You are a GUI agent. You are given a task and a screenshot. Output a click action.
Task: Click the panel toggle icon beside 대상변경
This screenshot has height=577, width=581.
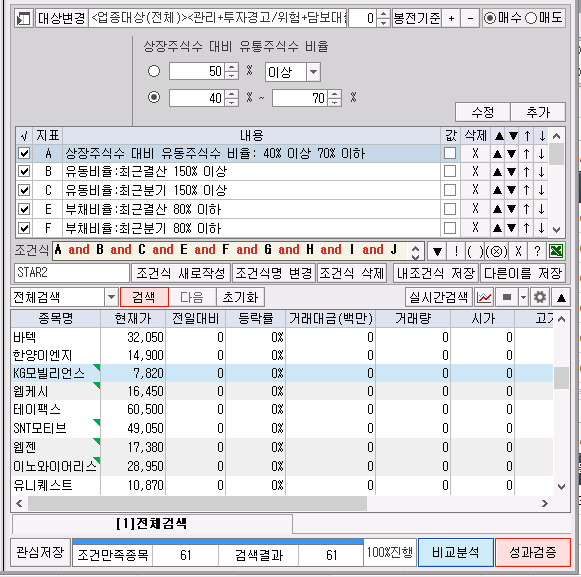[x=24, y=18]
